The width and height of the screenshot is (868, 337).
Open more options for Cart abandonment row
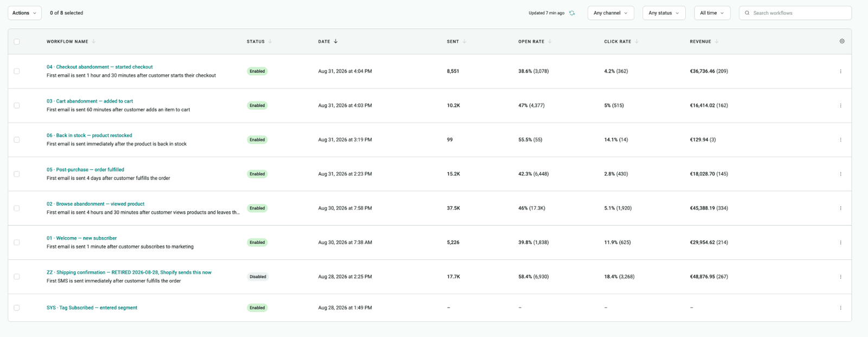click(x=841, y=105)
